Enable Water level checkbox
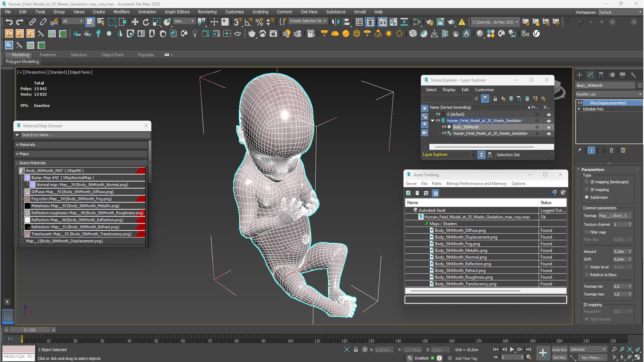 coord(587,267)
